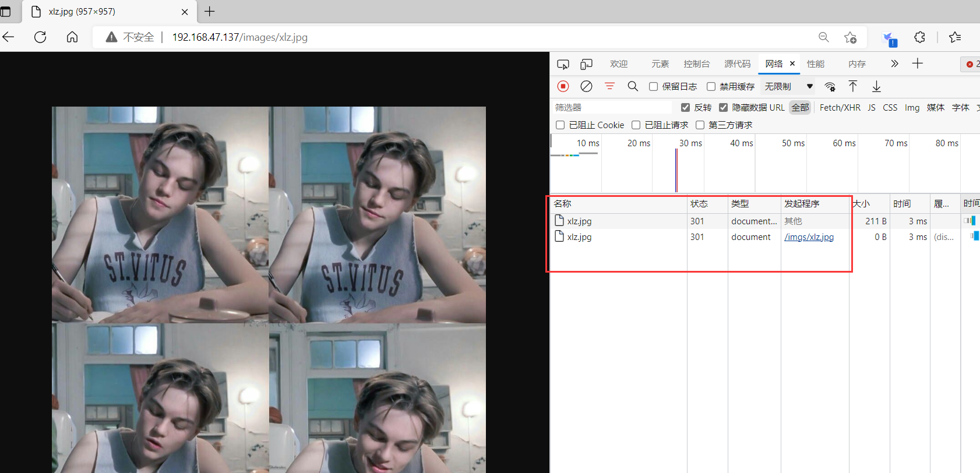
Task: Open the favorites list icon
Action: 955,37
